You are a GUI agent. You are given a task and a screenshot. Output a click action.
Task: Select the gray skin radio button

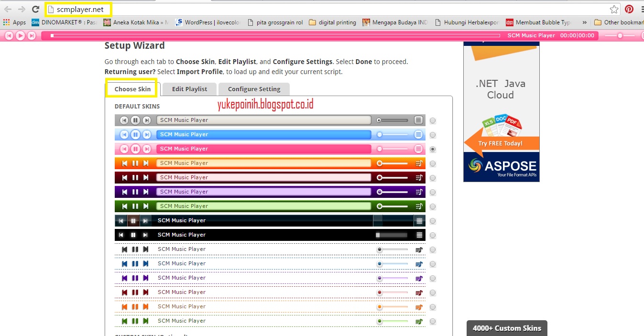tap(433, 120)
